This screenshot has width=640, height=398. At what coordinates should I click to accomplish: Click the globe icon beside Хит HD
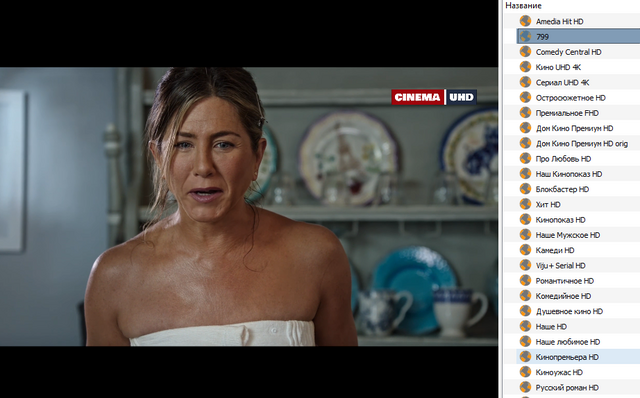(525, 204)
